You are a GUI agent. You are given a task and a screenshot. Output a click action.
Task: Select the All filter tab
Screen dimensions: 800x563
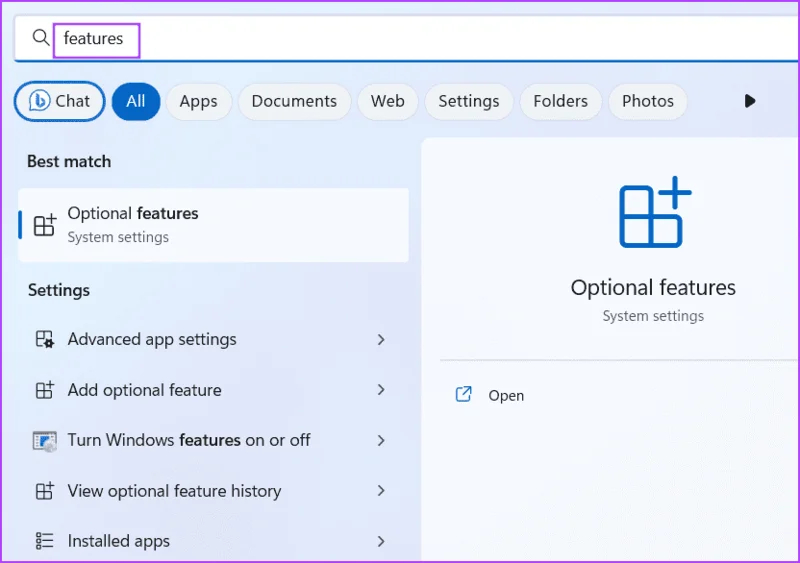[136, 101]
